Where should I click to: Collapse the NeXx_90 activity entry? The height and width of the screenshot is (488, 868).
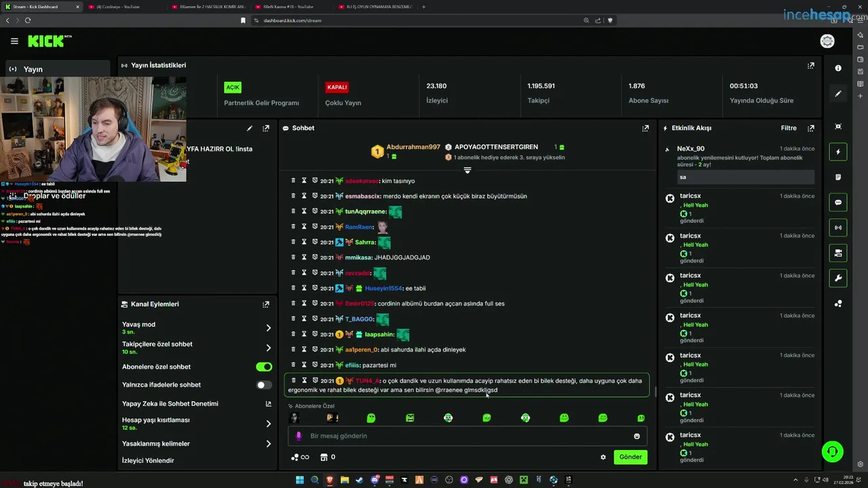(667, 149)
